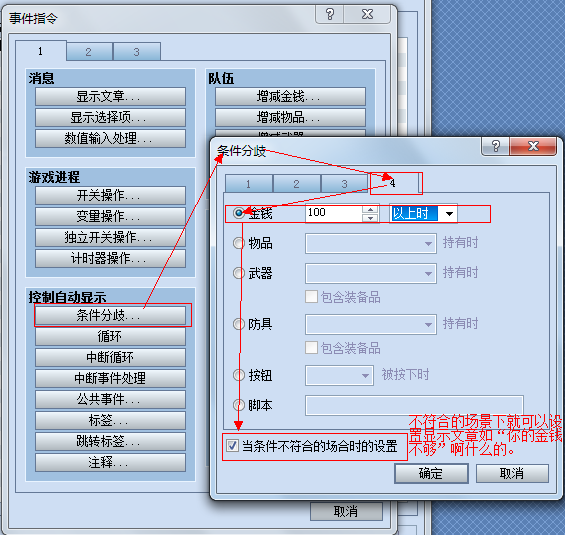Select the 金钱 radio button
Viewport: 565px width, 535px height.
239,213
